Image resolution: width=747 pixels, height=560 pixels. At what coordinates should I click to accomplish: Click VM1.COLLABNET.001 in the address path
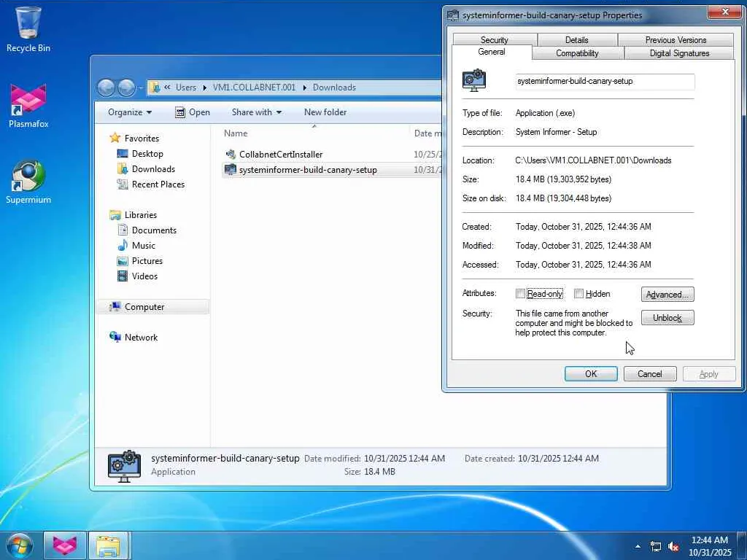coord(254,87)
